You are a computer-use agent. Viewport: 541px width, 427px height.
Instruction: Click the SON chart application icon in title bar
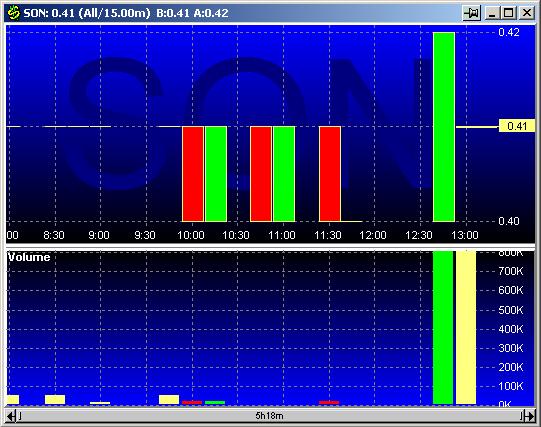[14, 13]
